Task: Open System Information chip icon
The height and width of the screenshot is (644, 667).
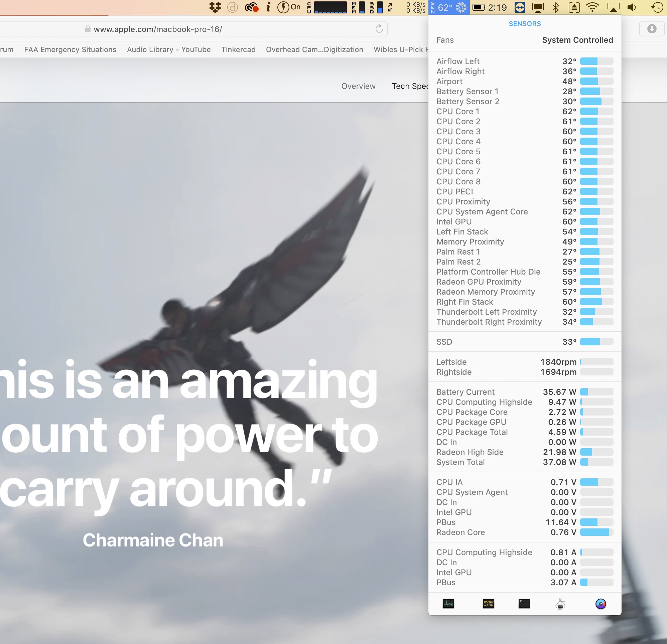Action: [x=560, y=604]
